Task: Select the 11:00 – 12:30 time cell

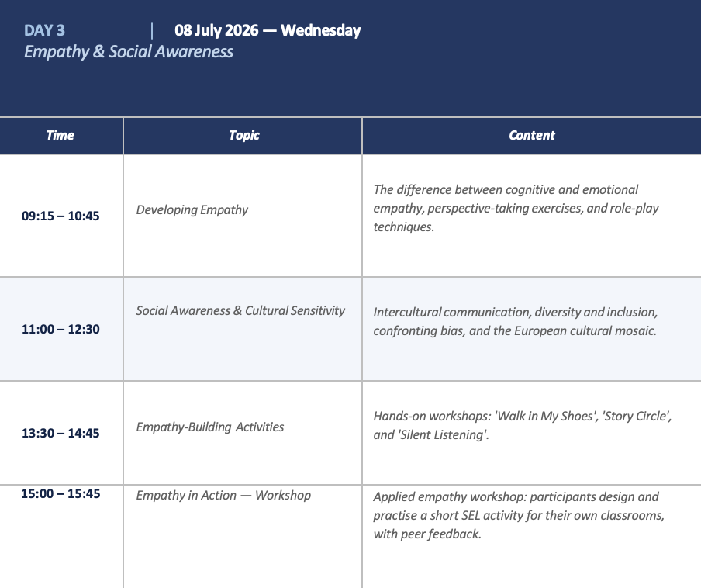Action: coord(60,329)
